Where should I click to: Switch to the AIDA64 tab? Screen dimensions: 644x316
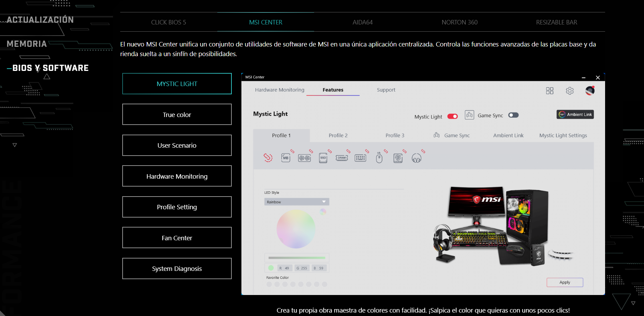(363, 22)
